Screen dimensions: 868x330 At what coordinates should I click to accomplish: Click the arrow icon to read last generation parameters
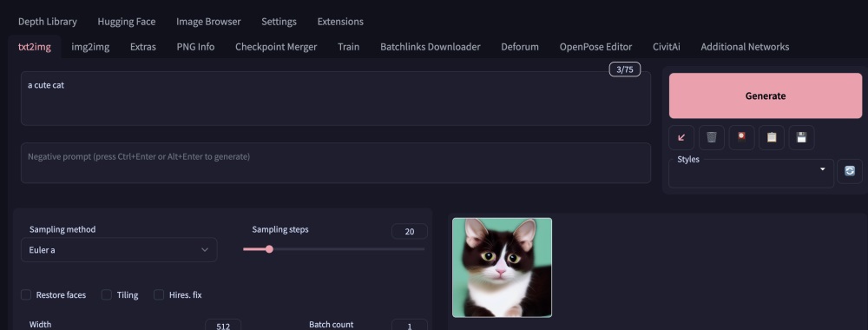(x=681, y=138)
